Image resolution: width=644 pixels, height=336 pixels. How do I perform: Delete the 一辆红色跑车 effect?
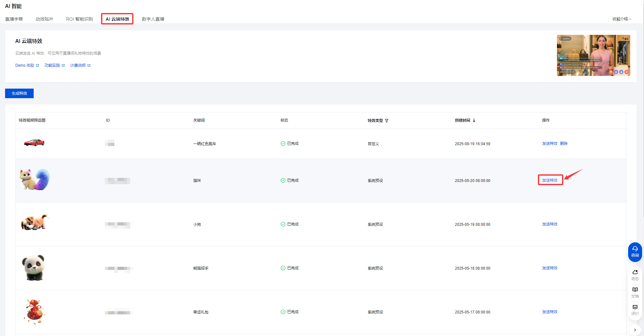[564, 144]
